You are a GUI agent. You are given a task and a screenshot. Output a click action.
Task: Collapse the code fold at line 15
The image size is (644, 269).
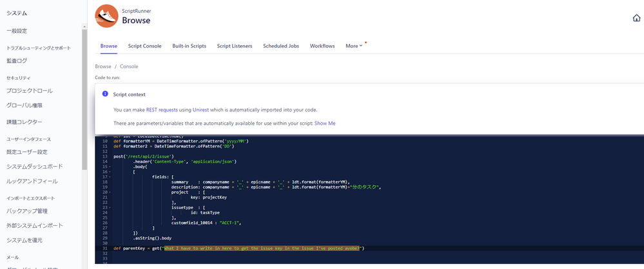(x=110, y=167)
